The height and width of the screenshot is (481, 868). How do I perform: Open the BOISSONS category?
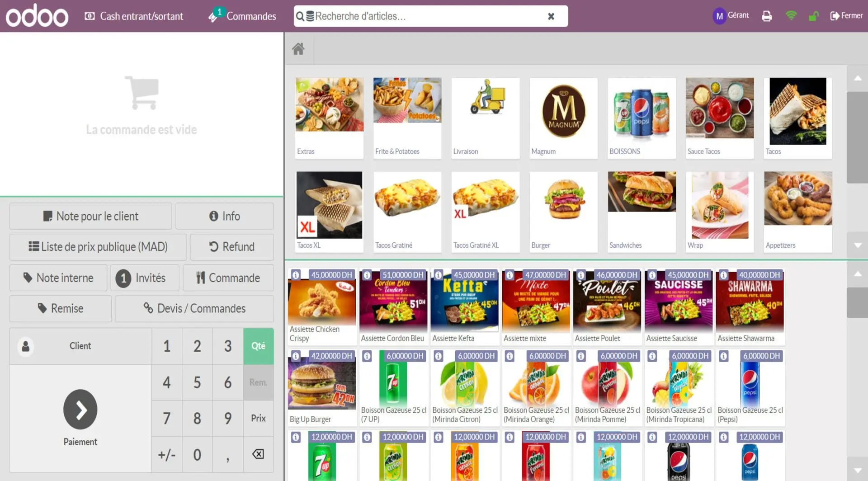[642, 118]
